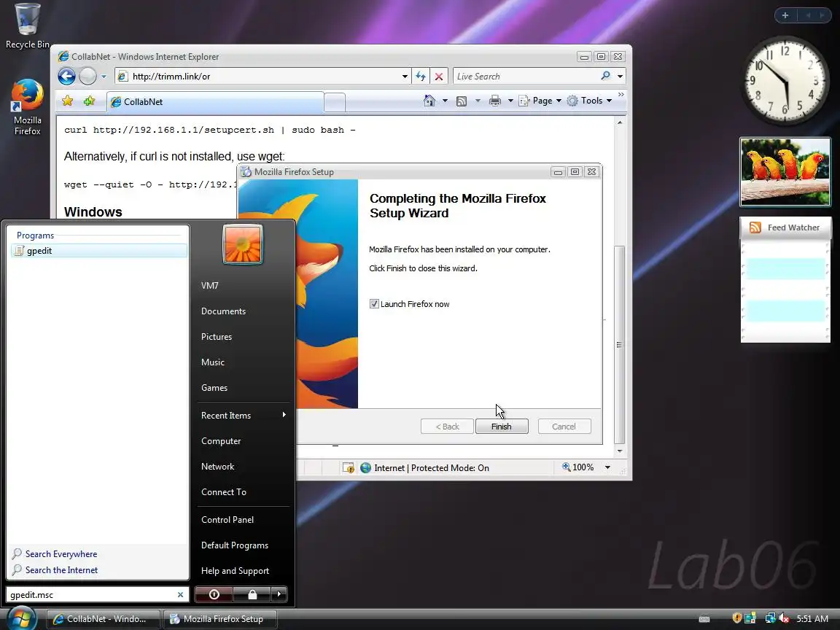Go back in Internet Explorer
This screenshot has height=630, width=840.
tap(67, 77)
